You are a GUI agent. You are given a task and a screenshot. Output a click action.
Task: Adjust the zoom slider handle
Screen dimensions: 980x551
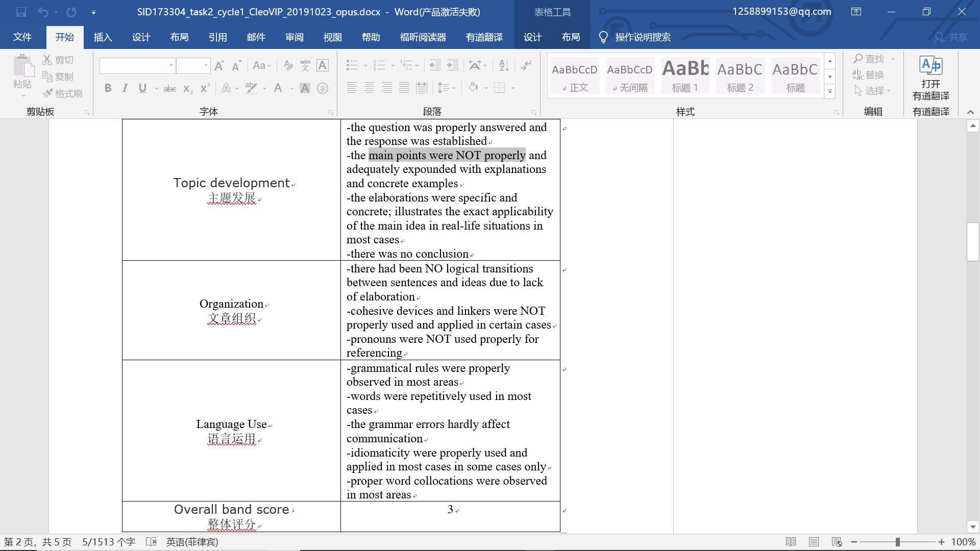point(897,542)
